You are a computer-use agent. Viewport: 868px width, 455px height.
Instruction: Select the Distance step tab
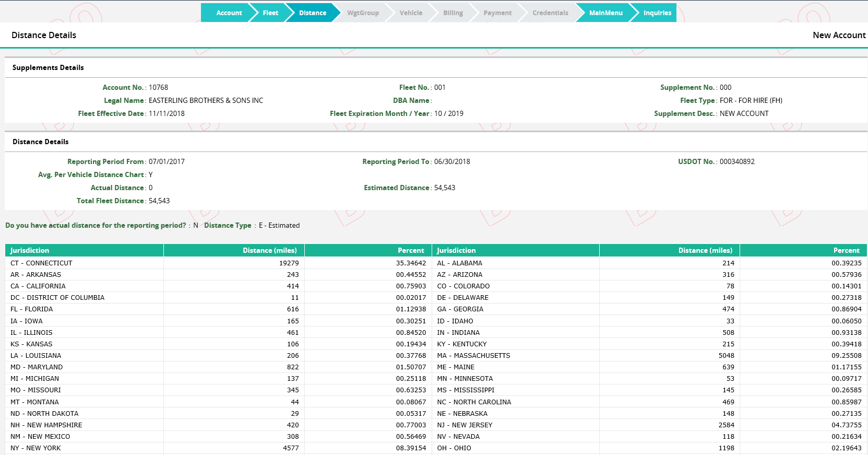click(313, 13)
